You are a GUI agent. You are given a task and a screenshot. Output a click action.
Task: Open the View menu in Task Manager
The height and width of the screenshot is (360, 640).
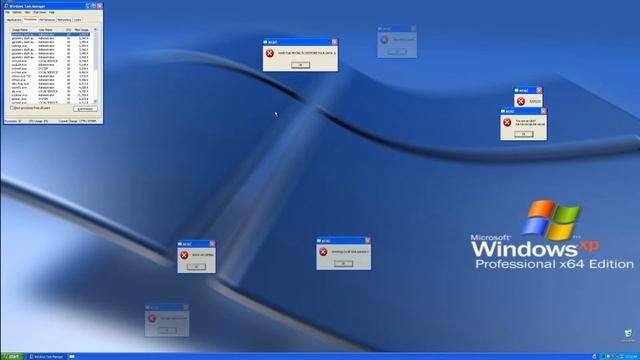(x=27, y=12)
